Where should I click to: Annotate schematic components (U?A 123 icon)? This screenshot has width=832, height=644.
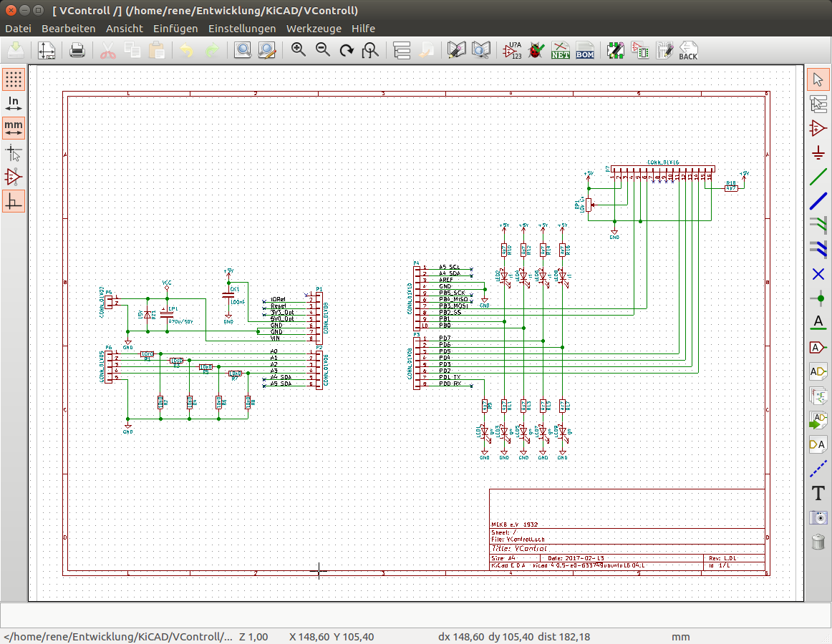coord(511,50)
